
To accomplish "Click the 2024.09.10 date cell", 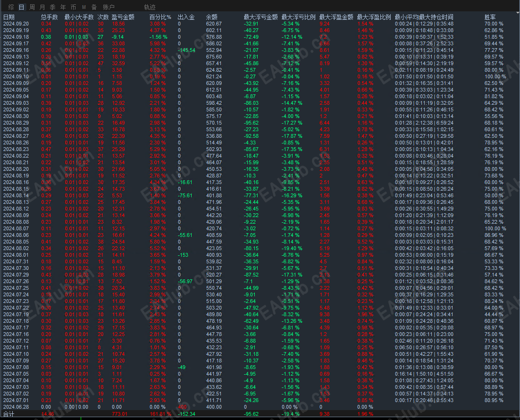I will (x=16, y=76).
